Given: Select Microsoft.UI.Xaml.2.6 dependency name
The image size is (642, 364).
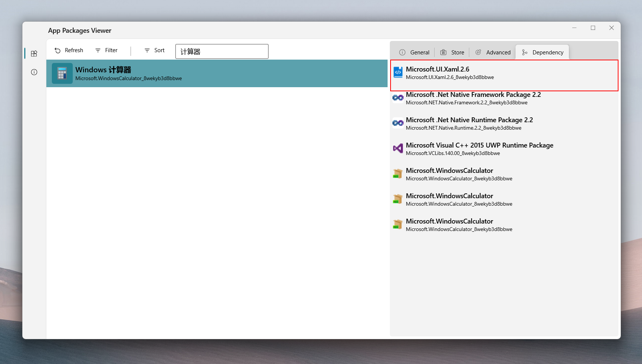Looking at the screenshot, I should click(x=438, y=69).
